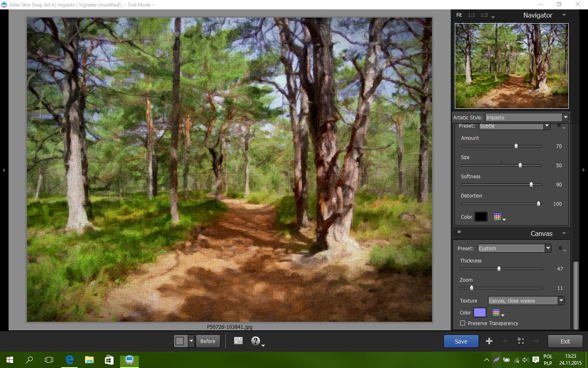Open Task View on the taskbar
Image resolution: width=588 pixels, height=368 pixels.
click(x=49, y=360)
